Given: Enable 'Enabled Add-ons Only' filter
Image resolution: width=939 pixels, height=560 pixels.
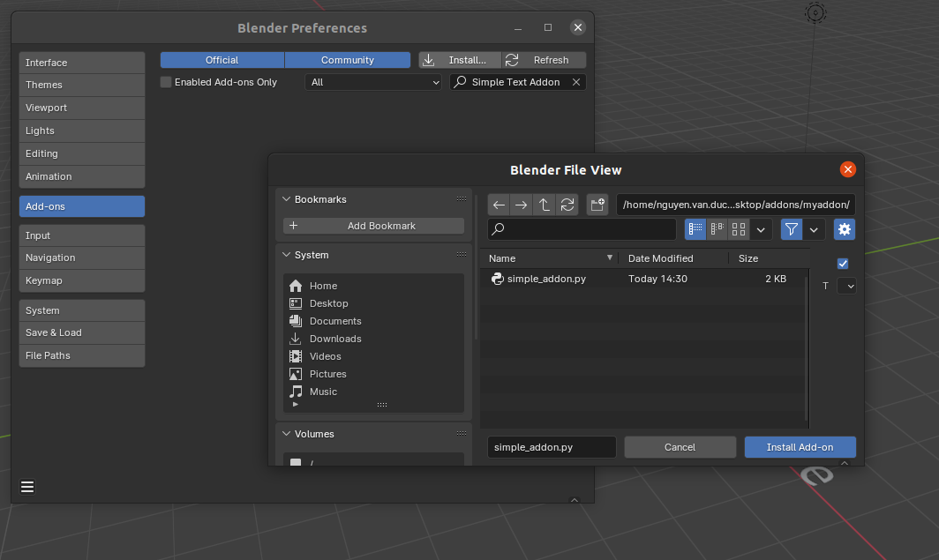Looking at the screenshot, I should coord(165,81).
